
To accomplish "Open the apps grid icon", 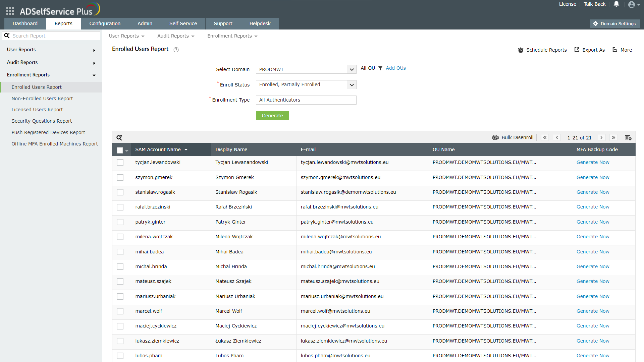I will pos(10,11).
